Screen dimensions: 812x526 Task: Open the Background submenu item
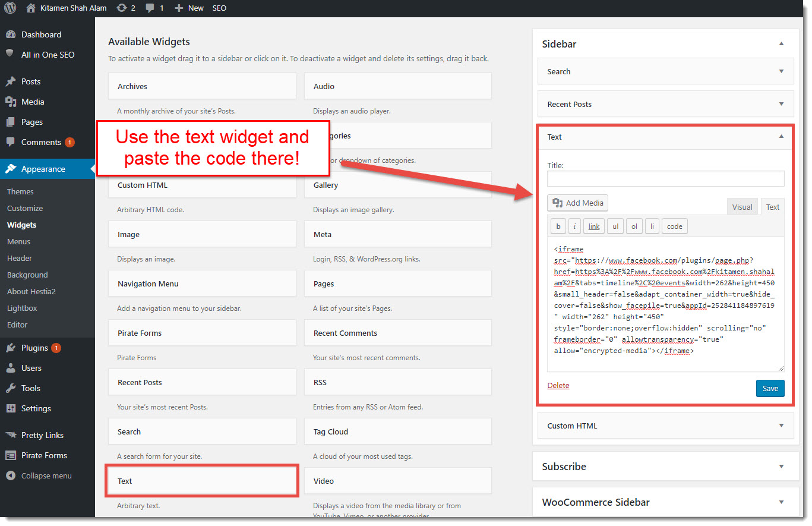27,275
